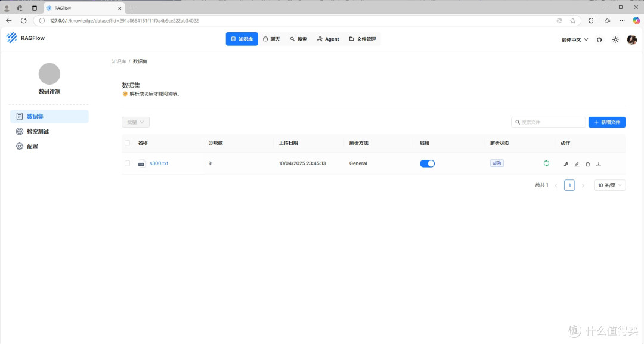
Task: Open the browser profile icon
Action: click(7, 8)
